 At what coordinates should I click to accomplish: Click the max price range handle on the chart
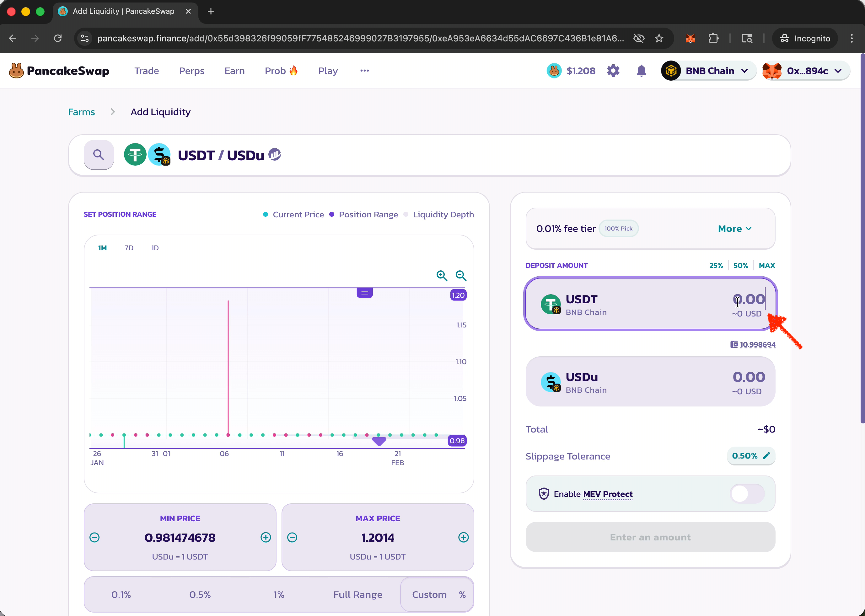coord(364,292)
